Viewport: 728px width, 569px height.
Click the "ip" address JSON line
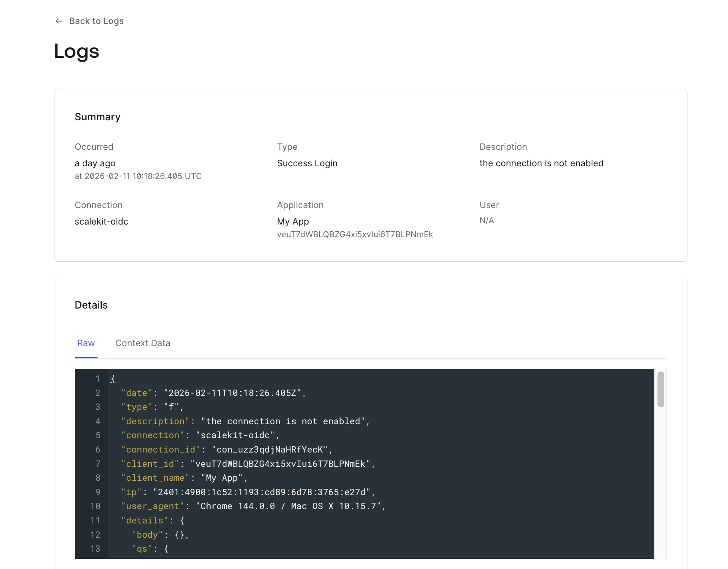pyautogui.click(x=248, y=492)
